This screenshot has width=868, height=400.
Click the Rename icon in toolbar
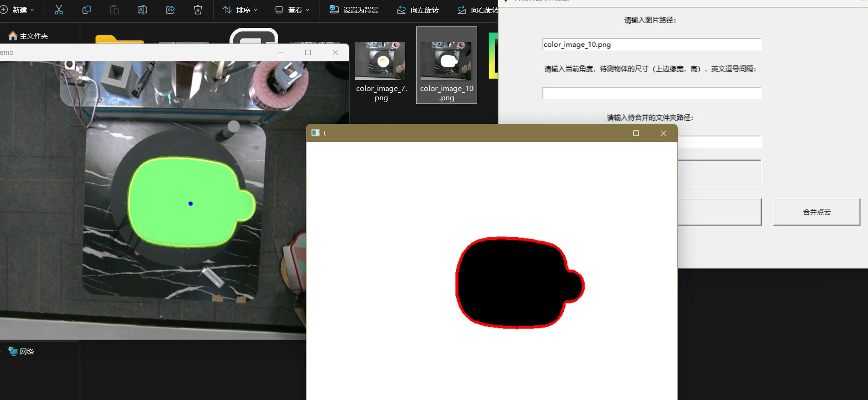[x=142, y=10]
